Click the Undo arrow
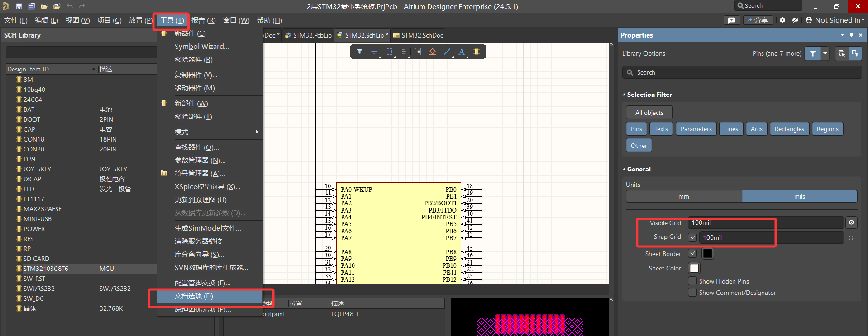The width and height of the screenshot is (868, 336). click(70, 6)
